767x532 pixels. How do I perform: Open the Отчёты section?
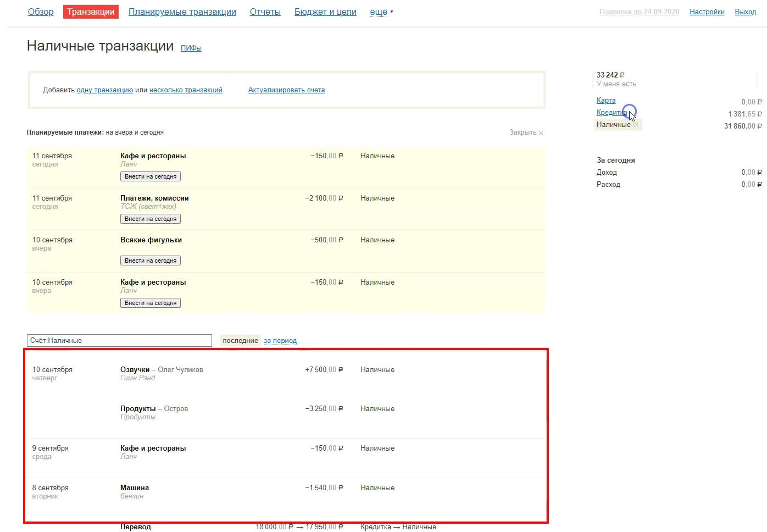(265, 12)
